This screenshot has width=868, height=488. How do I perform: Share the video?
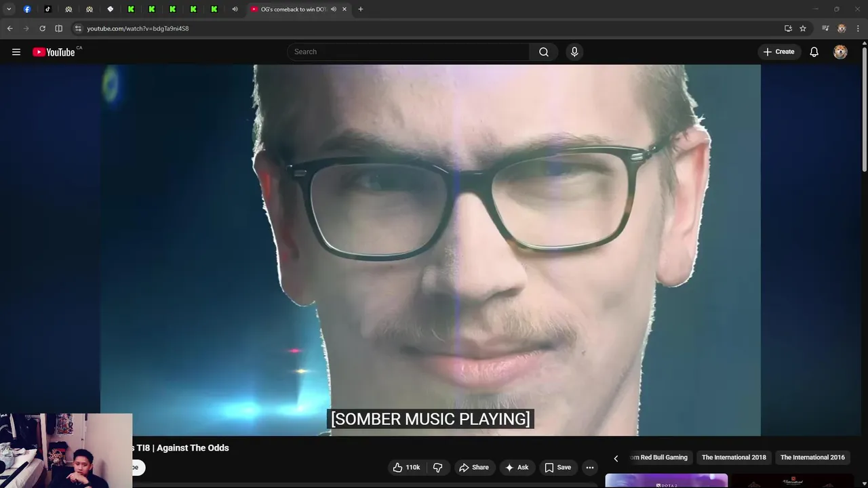[x=473, y=468]
